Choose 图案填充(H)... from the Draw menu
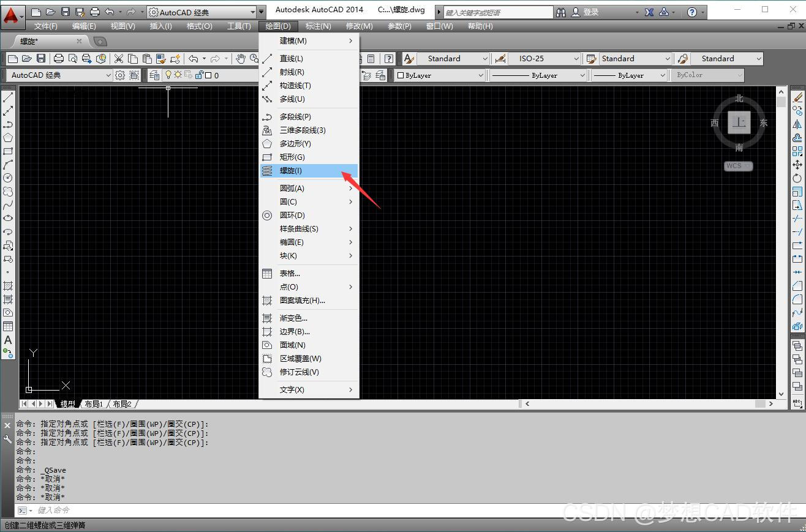Viewport: 806px width, 532px height. 309,301
